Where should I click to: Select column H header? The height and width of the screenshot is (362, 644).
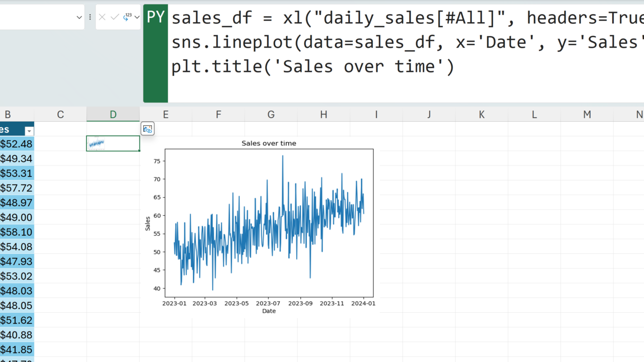tap(324, 115)
